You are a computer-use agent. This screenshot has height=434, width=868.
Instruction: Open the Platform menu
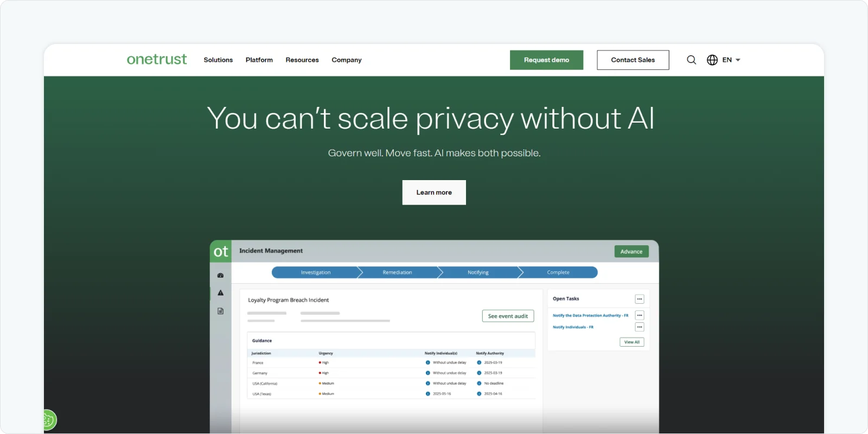[x=259, y=60]
